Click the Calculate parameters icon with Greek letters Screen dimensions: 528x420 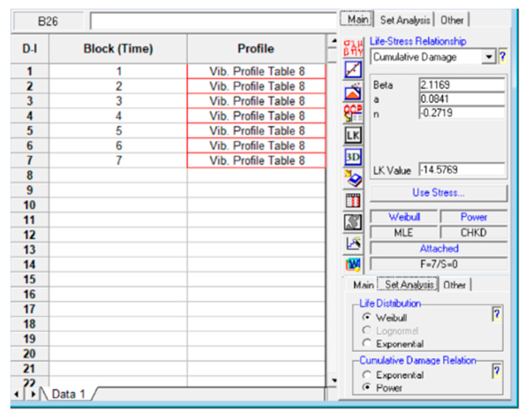(353, 48)
